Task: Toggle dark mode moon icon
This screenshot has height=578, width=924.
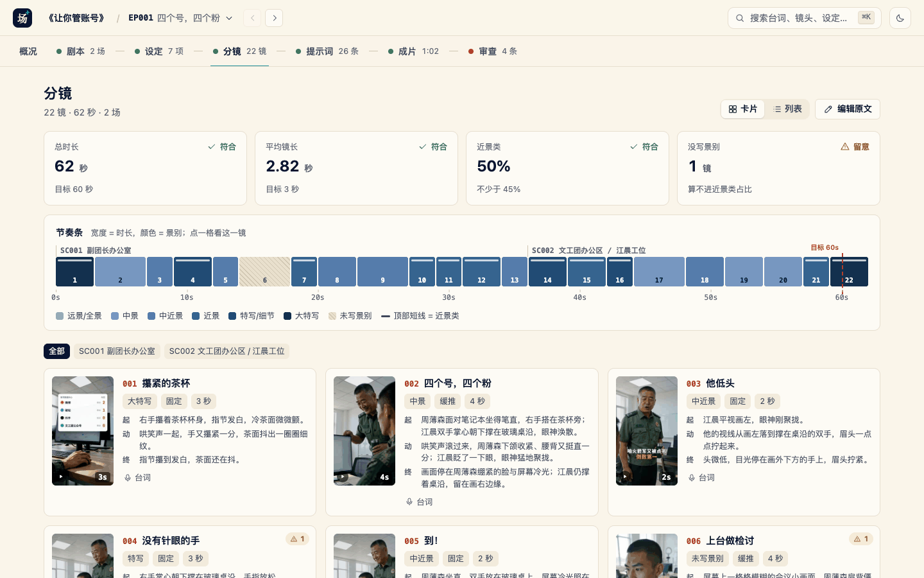Action: pyautogui.click(x=900, y=18)
